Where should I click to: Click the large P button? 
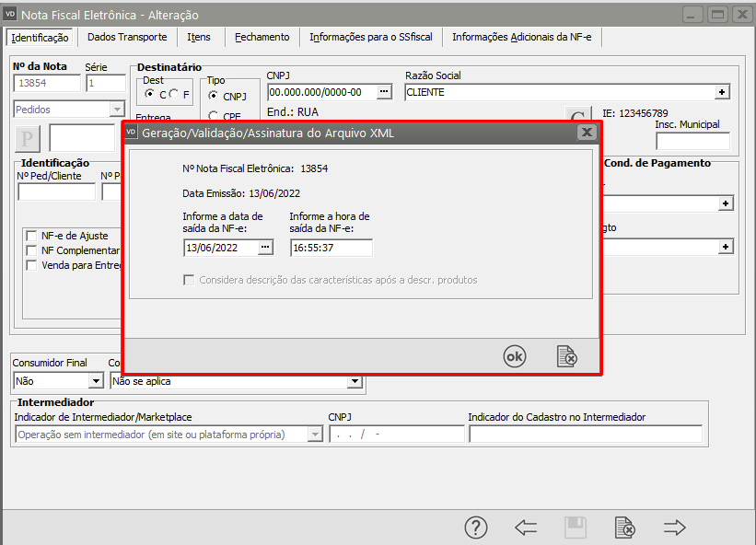coord(28,138)
